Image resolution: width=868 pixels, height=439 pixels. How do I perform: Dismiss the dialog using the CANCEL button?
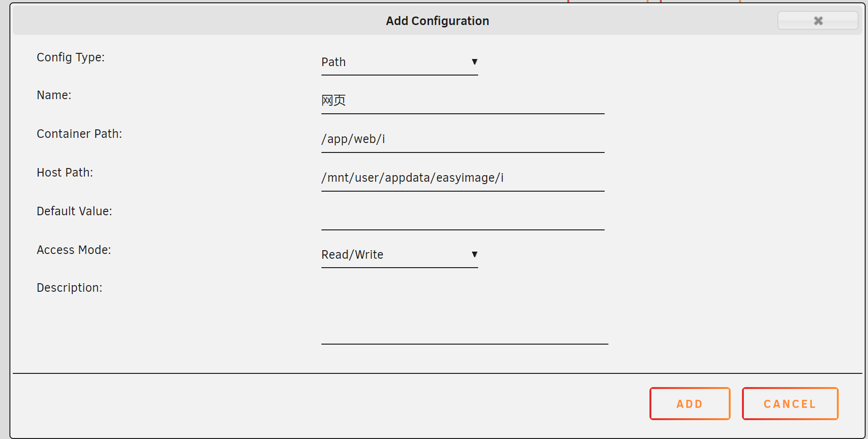click(x=790, y=404)
